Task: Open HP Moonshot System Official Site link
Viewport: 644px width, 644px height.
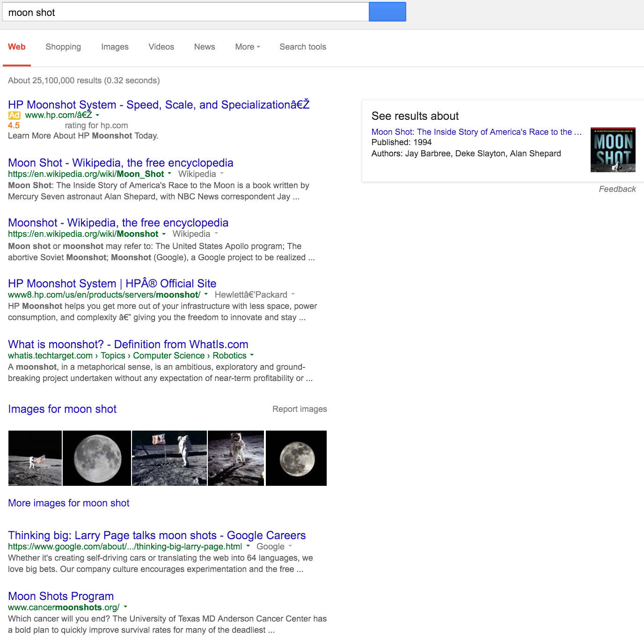Action: pos(112,284)
